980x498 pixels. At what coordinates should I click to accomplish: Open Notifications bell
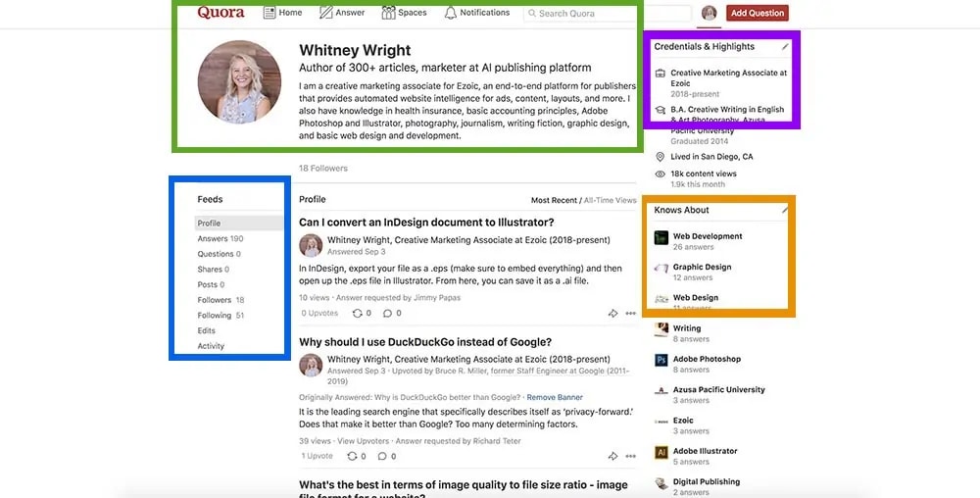tap(477, 13)
